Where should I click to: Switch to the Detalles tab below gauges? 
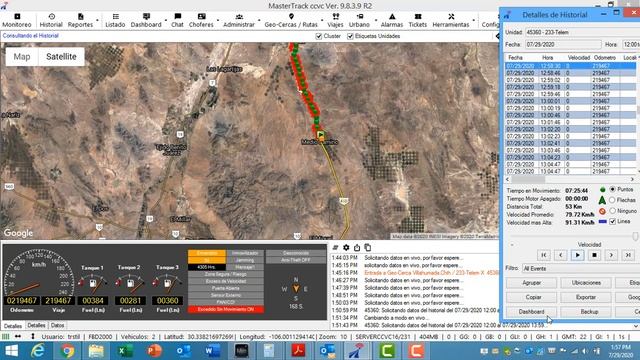(x=13, y=326)
